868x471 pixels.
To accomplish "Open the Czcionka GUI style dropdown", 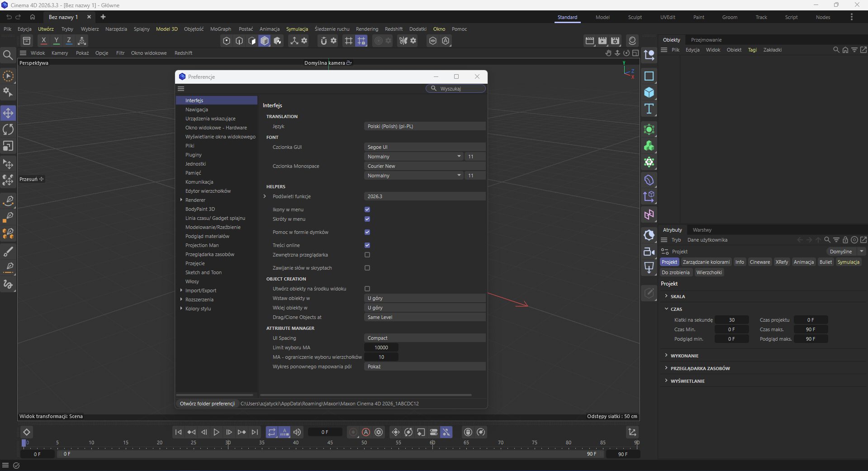I will click(413, 157).
